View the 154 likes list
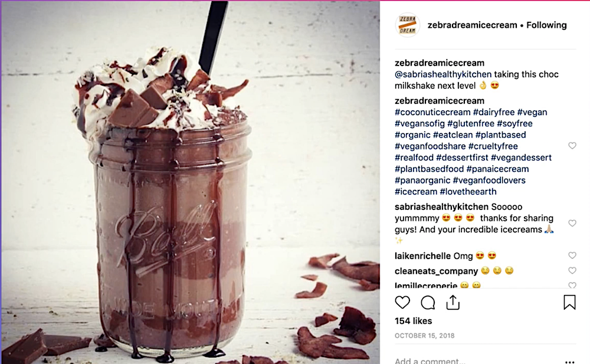The width and height of the screenshot is (590, 364). point(413,321)
